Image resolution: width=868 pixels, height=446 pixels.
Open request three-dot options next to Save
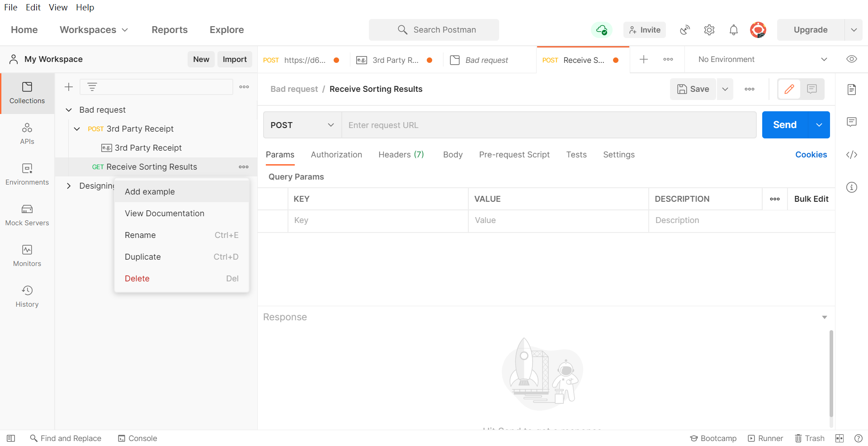[x=750, y=89]
